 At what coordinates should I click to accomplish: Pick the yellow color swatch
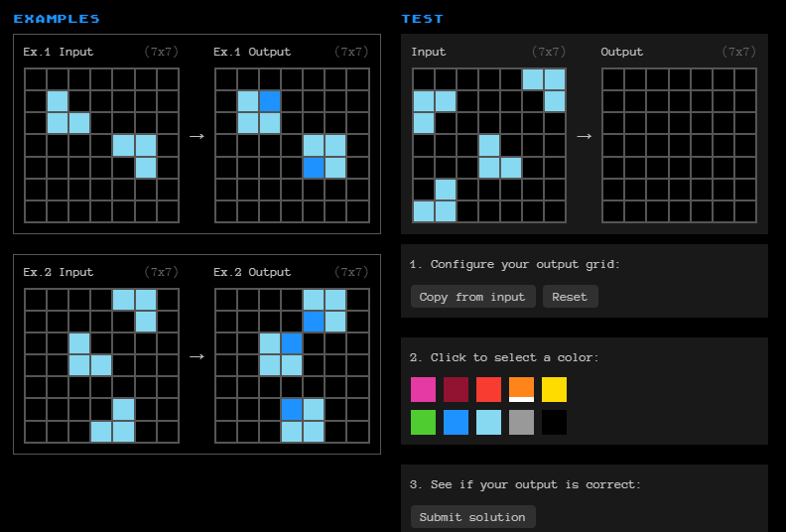[554, 390]
